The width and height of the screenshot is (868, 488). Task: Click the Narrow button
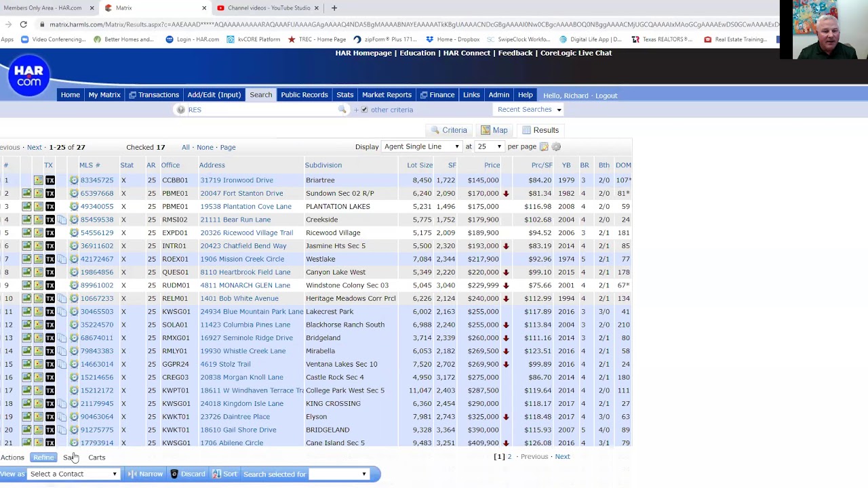tap(146, 474)
